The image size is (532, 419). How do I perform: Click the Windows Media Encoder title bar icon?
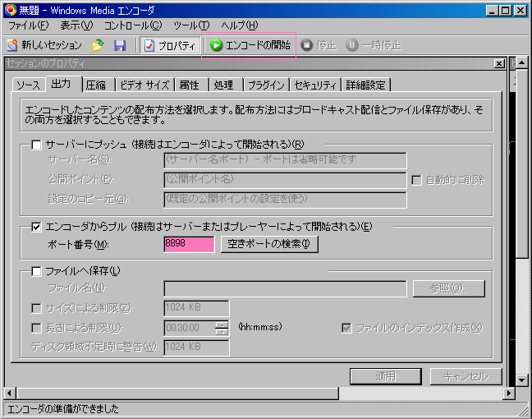11,10
